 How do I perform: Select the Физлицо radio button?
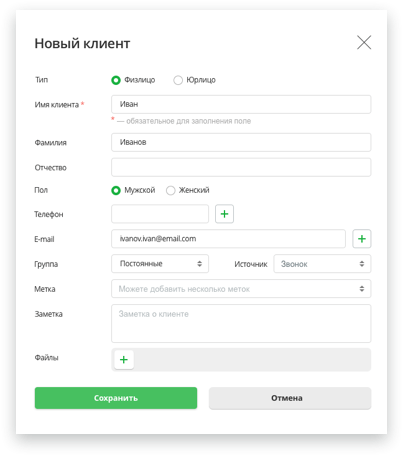pos(116,80)
